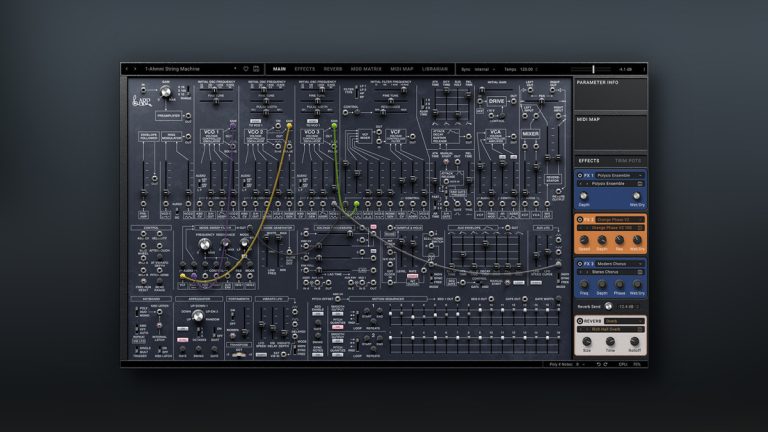This screenshot has height=432, width=768.
Task: Click the Reverb Size knob
Action: (x=587, y=341)
